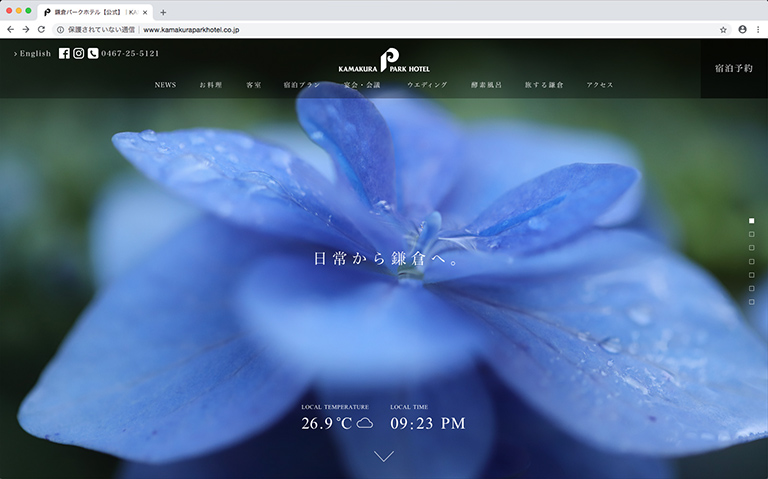Select the fifth slide indicator square
The width and height of the screenshot is (768, 479).
752,275
